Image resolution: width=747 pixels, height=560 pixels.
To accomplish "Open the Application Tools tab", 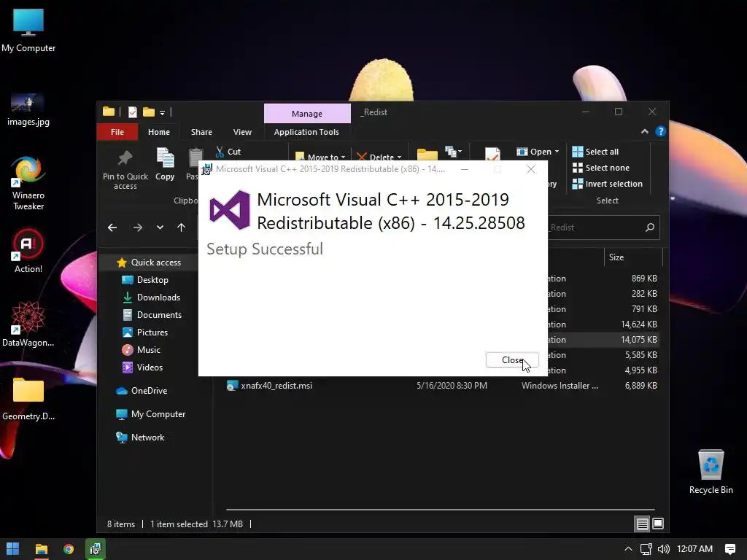I will (306, 132).
